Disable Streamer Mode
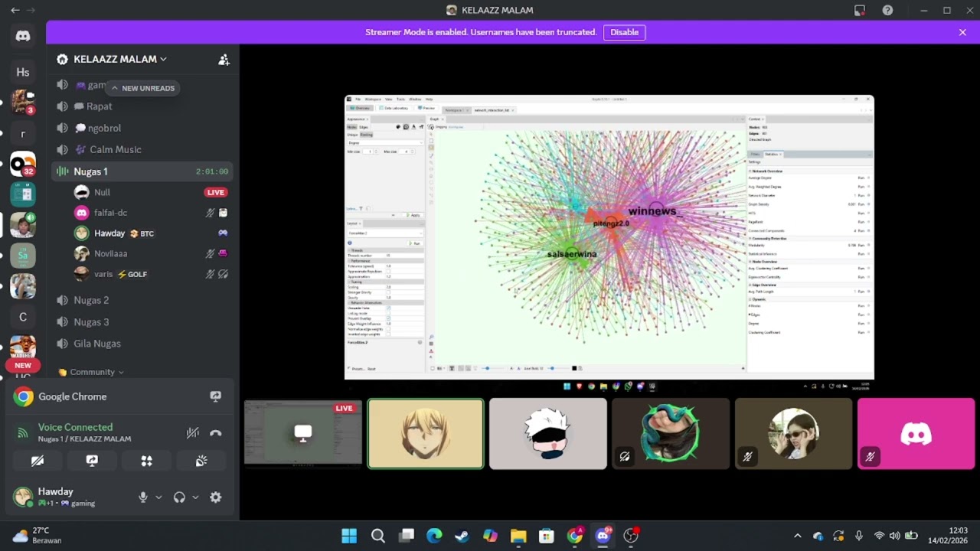Screen dimensions: 980x551 (624, 32)
